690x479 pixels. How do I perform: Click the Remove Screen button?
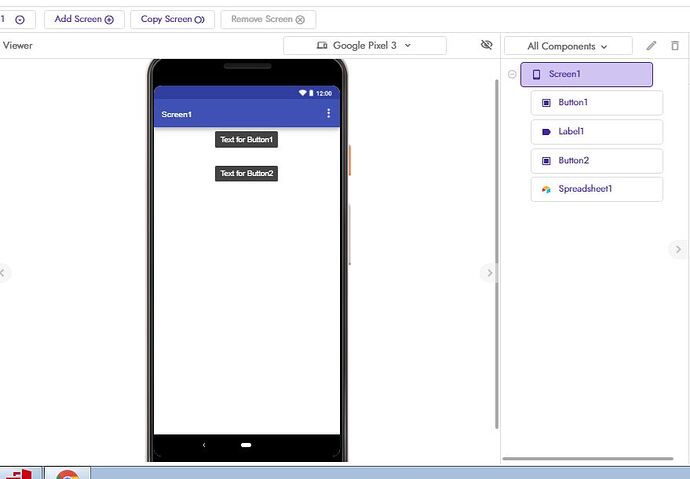pyautogui.click(x=267, y=19)
